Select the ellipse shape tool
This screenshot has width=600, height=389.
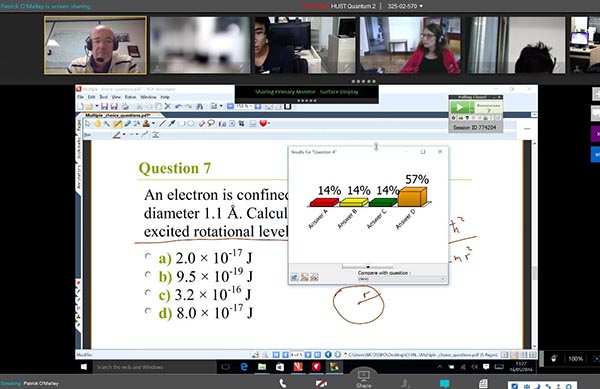coord(191,123)
